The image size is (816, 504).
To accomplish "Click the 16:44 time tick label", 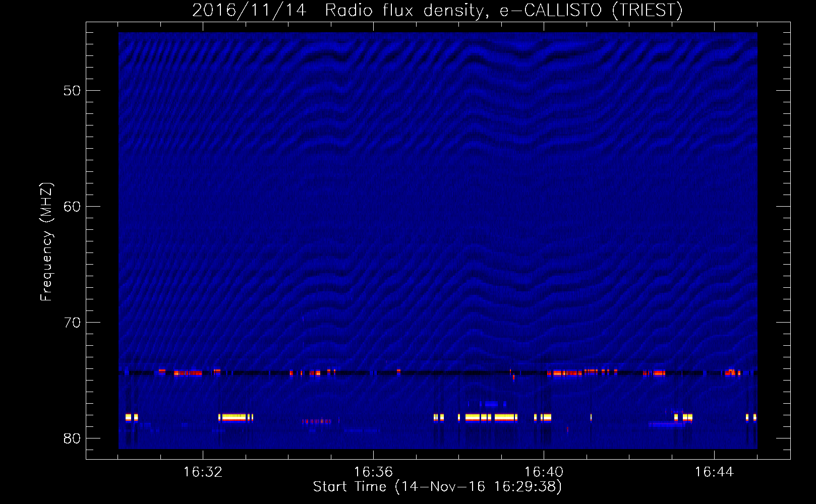I will point(714,472).
